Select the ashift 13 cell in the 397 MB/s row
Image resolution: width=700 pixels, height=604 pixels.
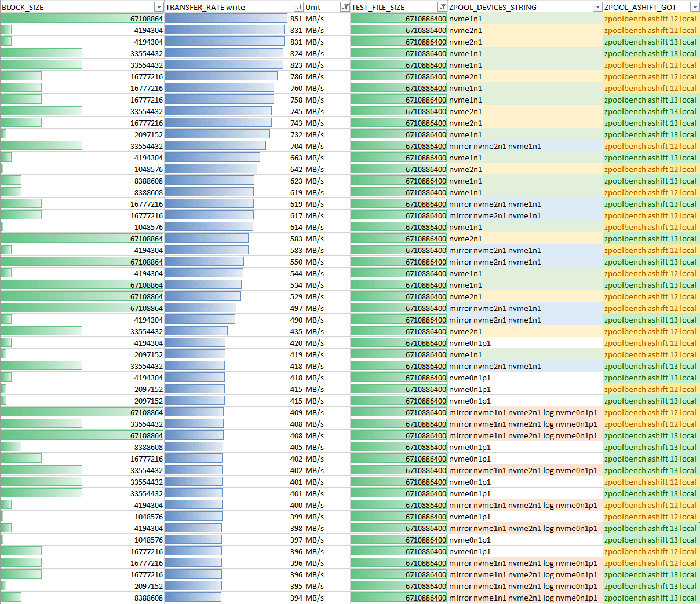[651, 540]
